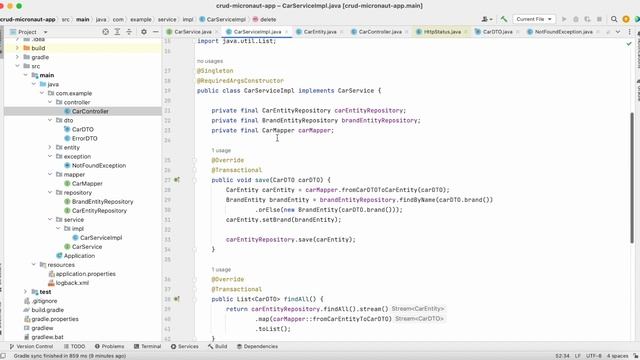640x360 pixels.
Task: Open Project panel gear options
Action: tap(144, 32)
